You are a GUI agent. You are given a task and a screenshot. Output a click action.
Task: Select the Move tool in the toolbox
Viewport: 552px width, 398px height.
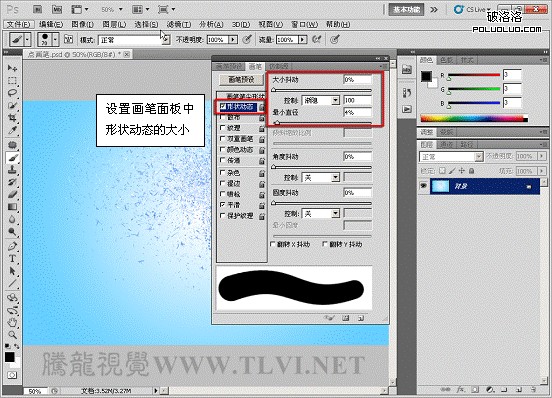pyautogui.click(x=12, y=68)
